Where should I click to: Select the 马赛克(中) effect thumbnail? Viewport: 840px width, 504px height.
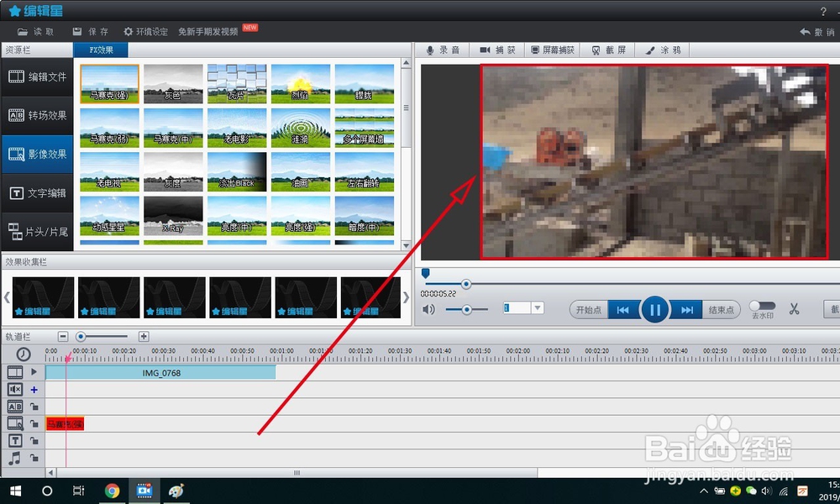173,128
